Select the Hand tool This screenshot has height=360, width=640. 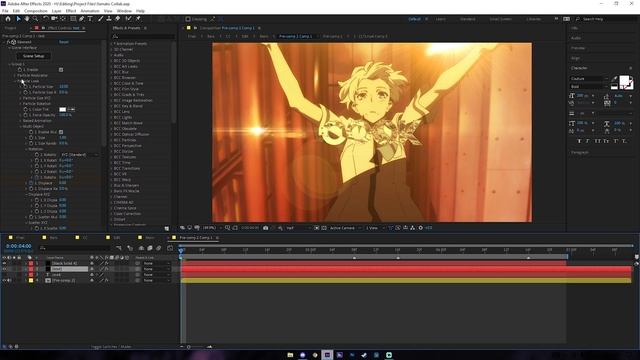coord(27,19)
